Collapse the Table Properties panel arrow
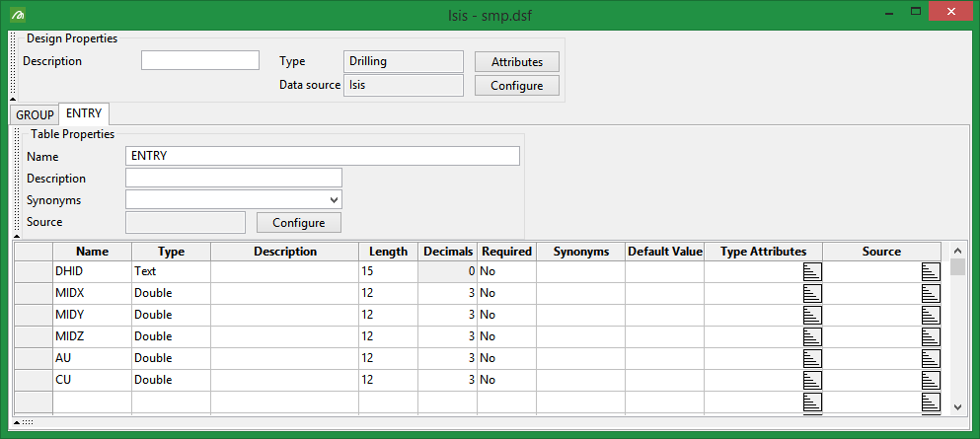The width and height of the screenshot is (980, 439). point(17,422)
